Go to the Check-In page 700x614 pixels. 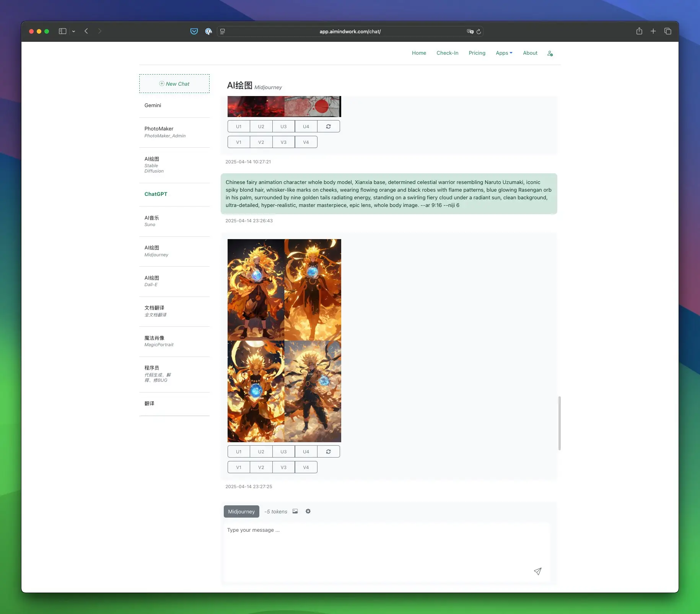point(447,53)
